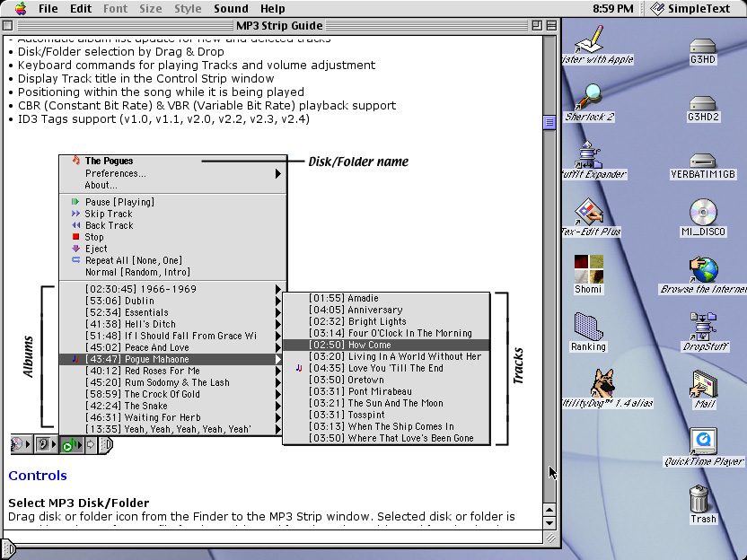Click the note icon beside The Pogues
The width and height of the screenshot is (747, 560).
click(x=75, y=161)
